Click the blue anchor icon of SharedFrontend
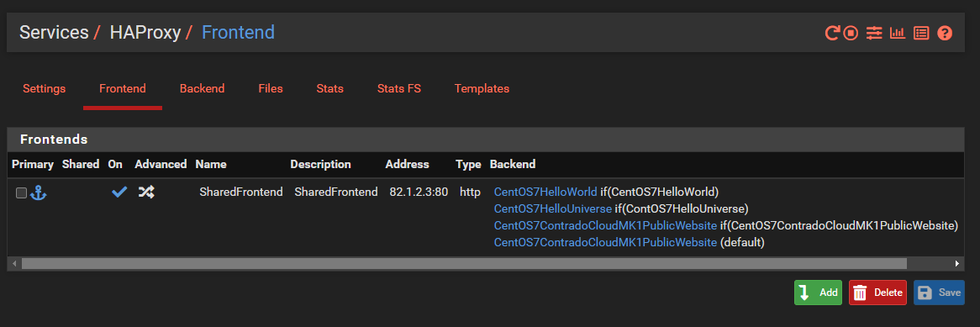Screen dimensions: 980x327 tap(39, 193)
